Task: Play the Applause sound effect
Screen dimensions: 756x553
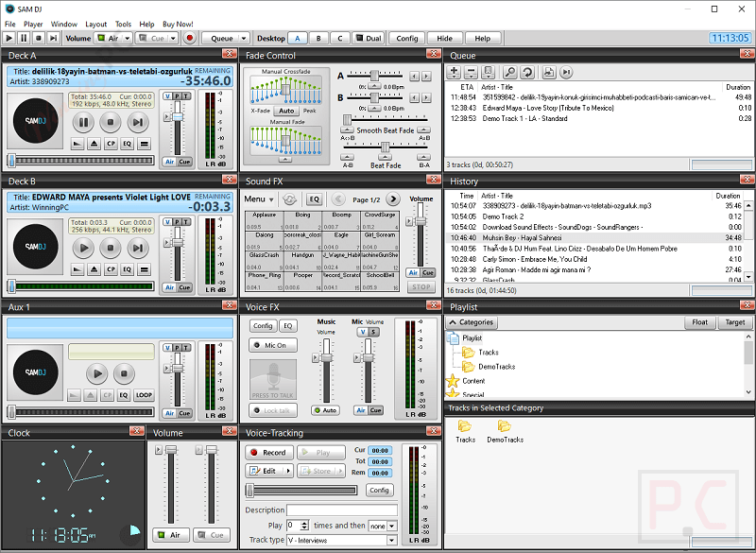Action: tap(264, 220)
